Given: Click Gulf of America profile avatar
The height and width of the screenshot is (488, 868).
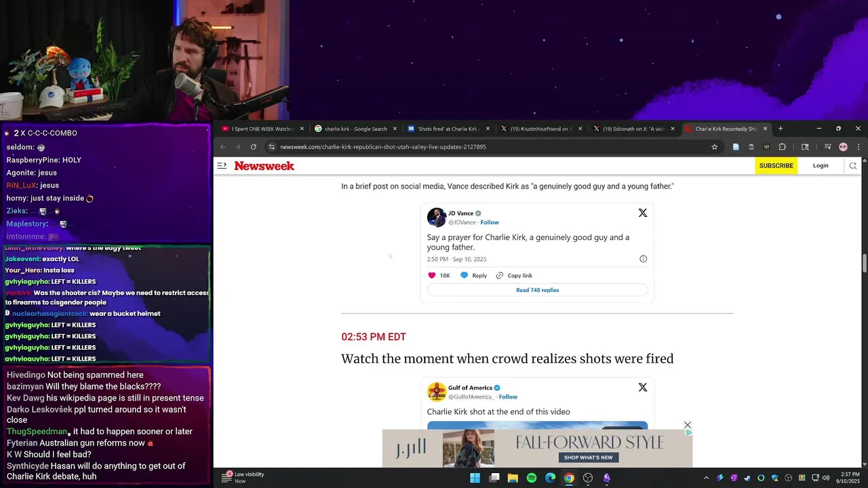Looking at the screenshot, I should point(436,392).
